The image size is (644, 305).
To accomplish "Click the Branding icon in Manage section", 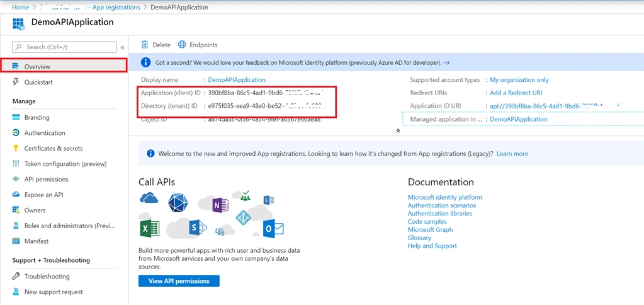I will click(x=16, y=117).
